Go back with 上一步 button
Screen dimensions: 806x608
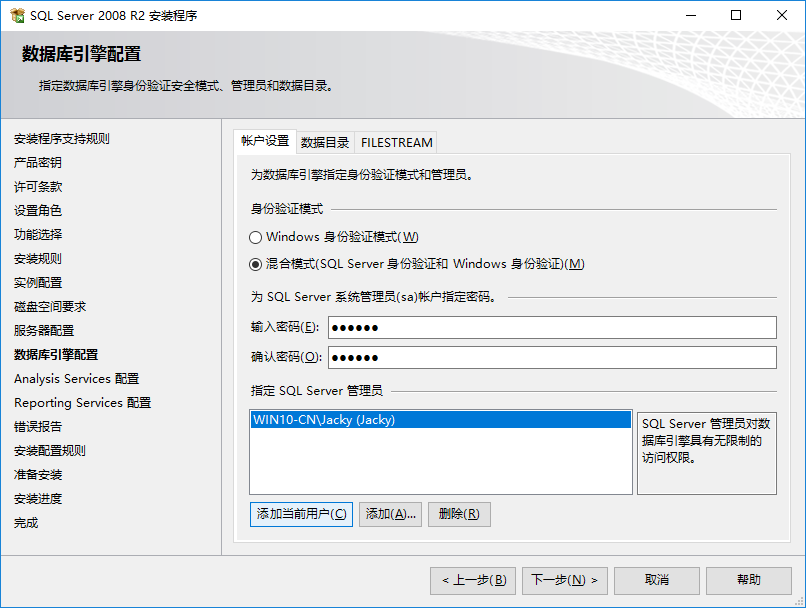[x=473, y=580]
